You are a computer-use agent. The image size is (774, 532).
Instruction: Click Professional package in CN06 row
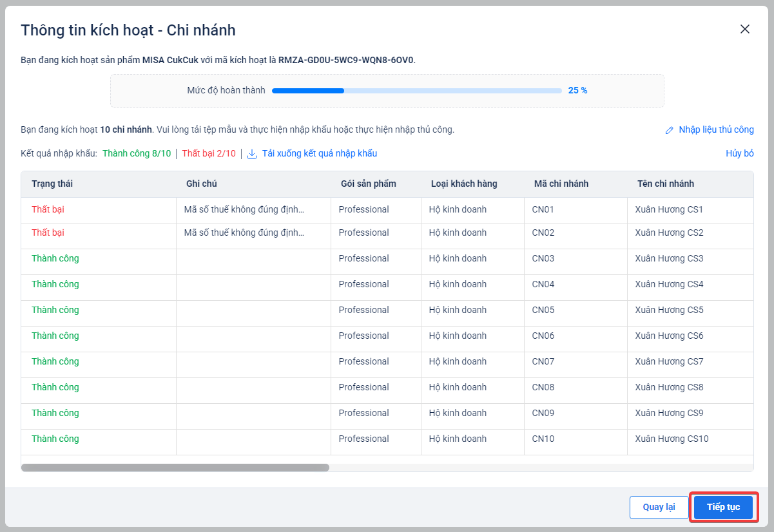point(363,336)
